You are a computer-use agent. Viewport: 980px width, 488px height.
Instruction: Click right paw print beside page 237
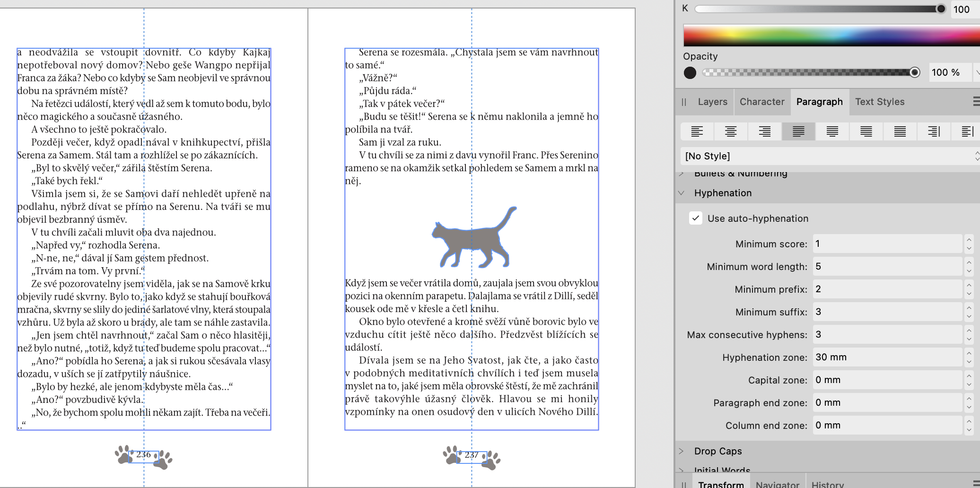[x=492, y=460]
